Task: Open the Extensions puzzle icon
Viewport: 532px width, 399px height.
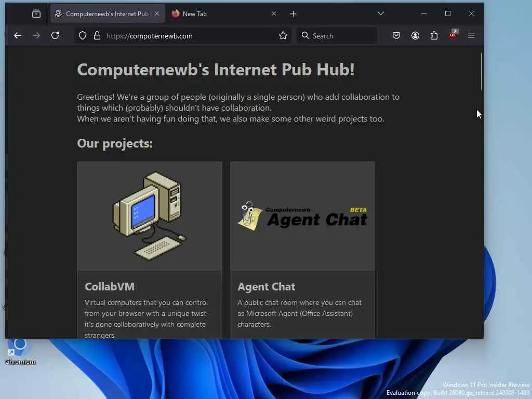Action: click(434, 36)
